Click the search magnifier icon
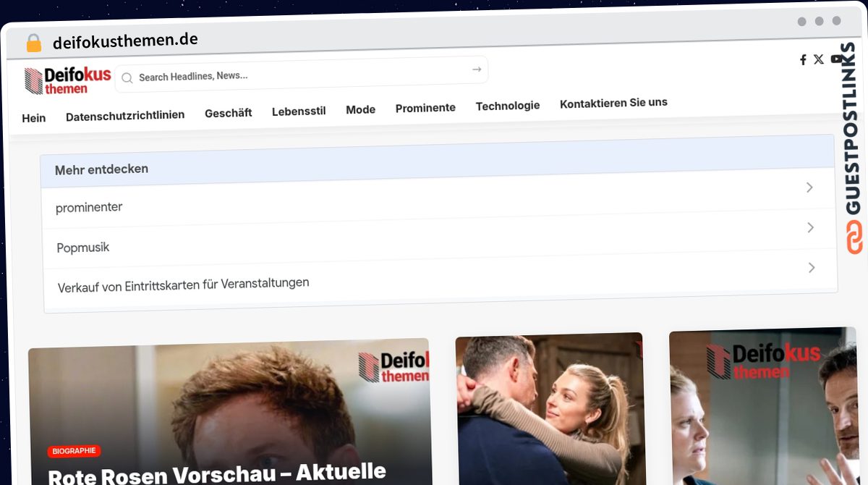Viewport: 868px width, 485px height. [x=127, y=77]
